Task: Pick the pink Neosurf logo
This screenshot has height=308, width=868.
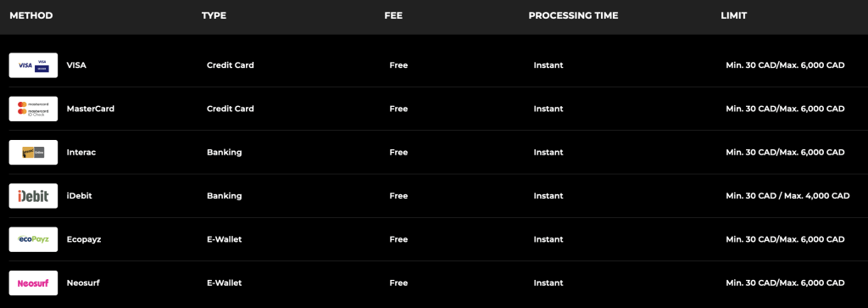Action: 33,283
